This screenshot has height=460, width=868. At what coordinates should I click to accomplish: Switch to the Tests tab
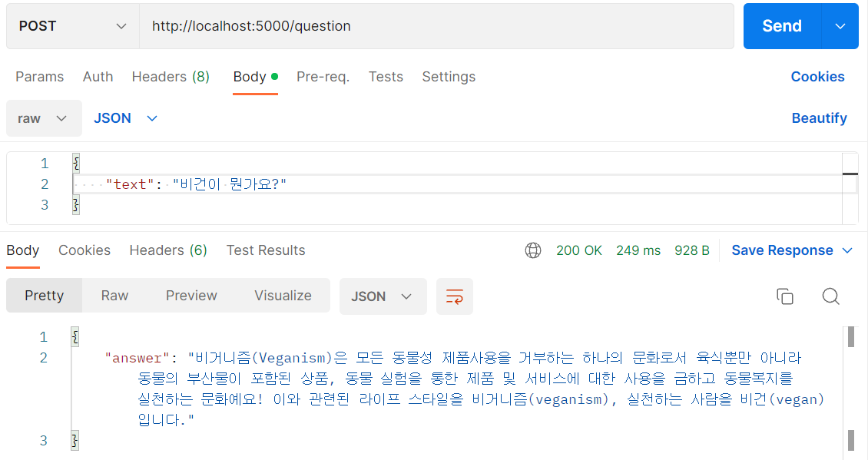[x=386, y=77]
